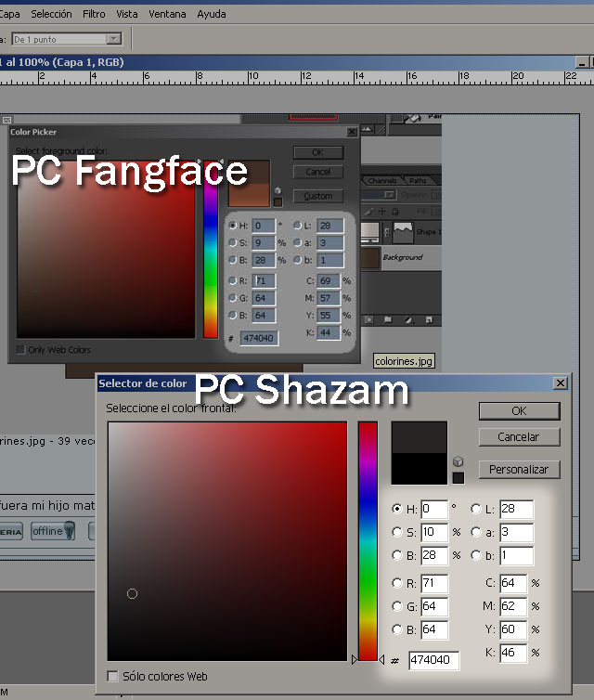Tick Only Web Colors in Fangface Color Picker

[x=20, y=350]
